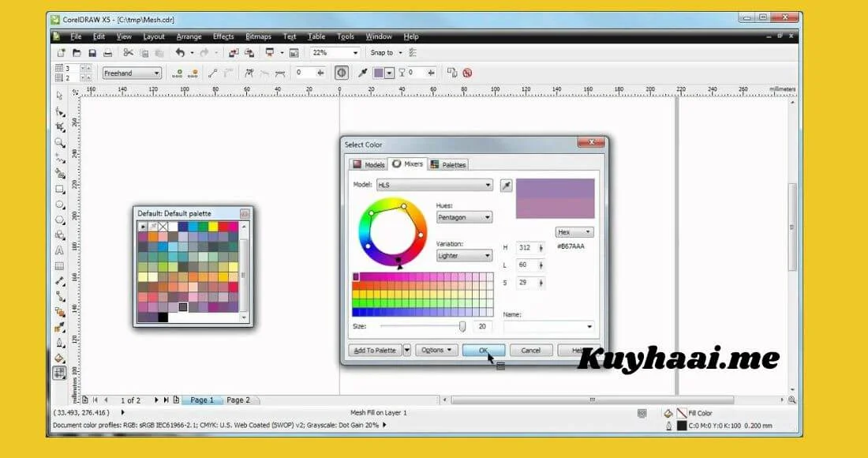
Task: Open the Model HLS dropdown
Action: click(x=435, y=185)
